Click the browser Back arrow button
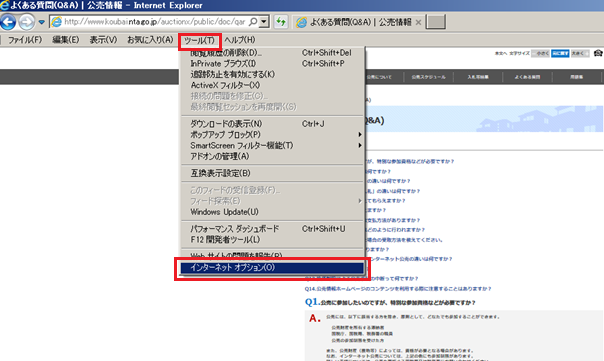Screen dimensions: 604x361 (8, 22)
